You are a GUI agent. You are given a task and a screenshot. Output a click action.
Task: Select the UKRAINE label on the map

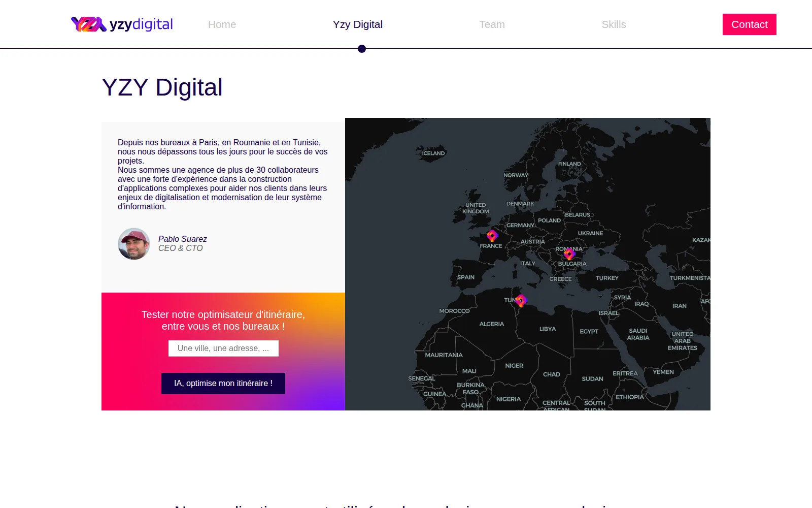point(590,234)
